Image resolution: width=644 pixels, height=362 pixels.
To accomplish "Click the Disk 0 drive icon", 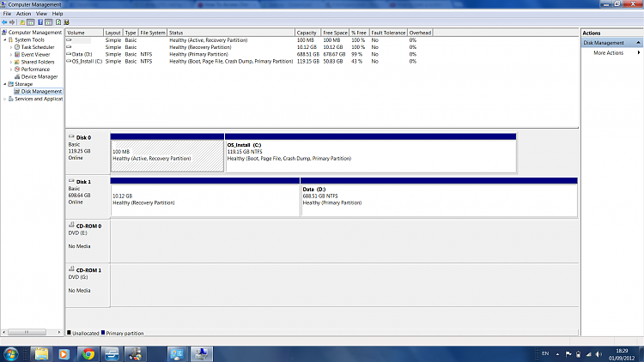I will tap(71, 136).
